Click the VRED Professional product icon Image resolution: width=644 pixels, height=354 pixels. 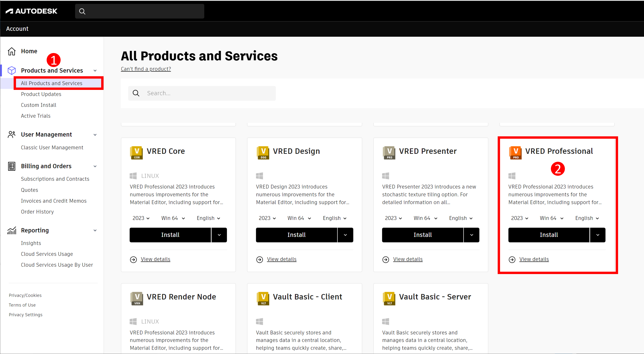tap(515, 153)
